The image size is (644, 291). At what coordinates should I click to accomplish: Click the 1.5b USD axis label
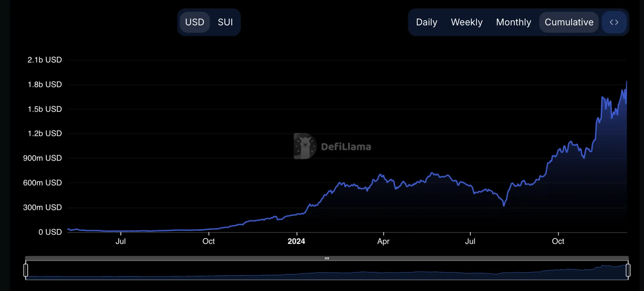(44, 109)
